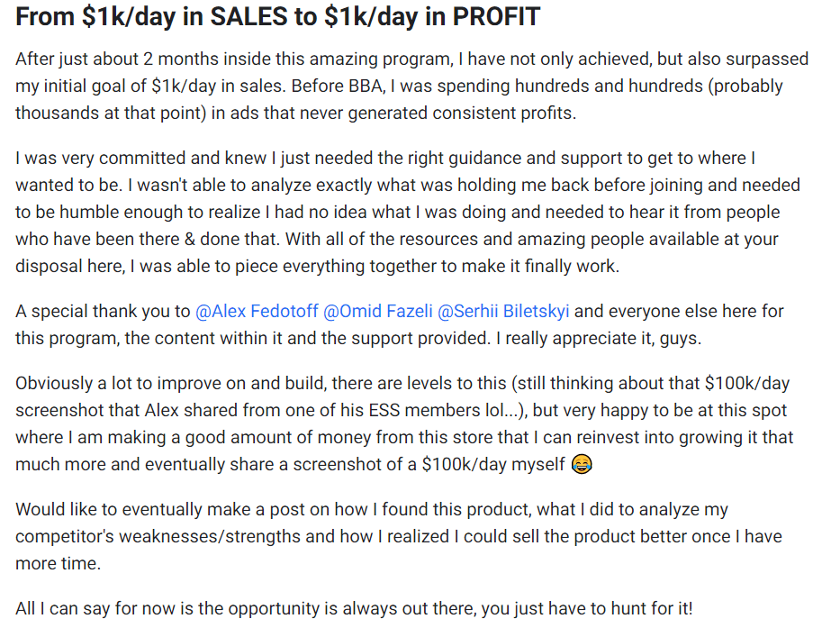This screenshot has width=840, height=637.
Task: Click the paragraph starting "Obviously a lot to improve"
Action: point(404,423)
